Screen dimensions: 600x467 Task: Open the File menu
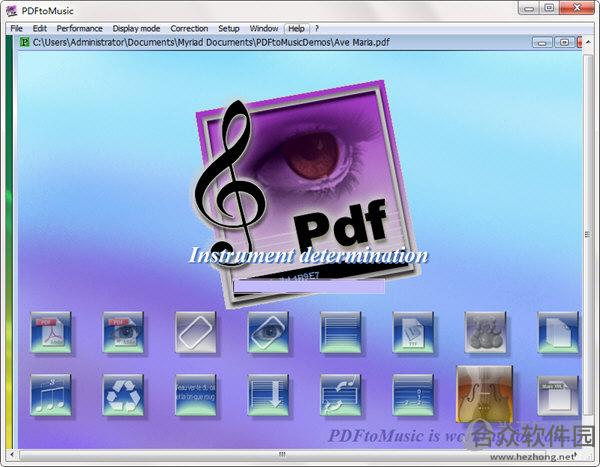click(16, 29)
